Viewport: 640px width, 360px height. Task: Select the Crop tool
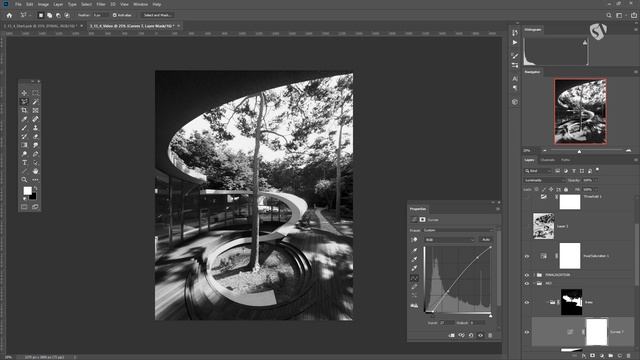(x=24, y=110)
